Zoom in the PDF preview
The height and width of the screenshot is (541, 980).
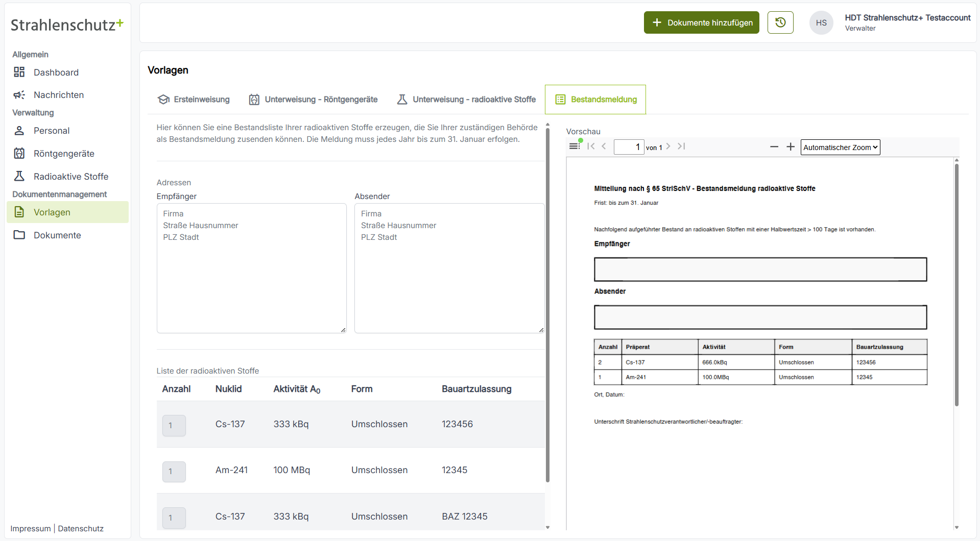[791, 147]
